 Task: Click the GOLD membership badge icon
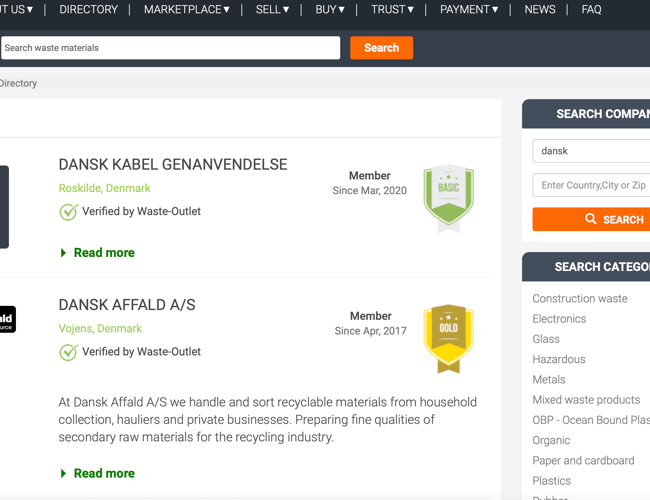click(x=449, y=339)
